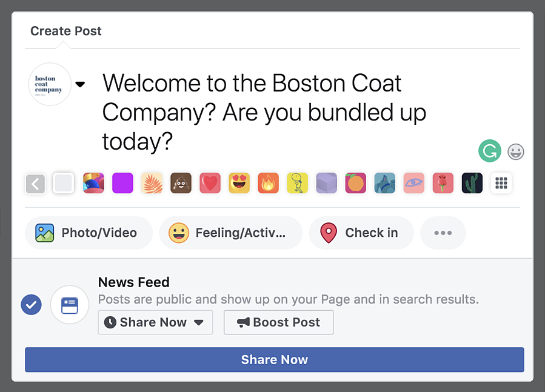Viewport: 545px width, 392px height.
Task: Select the red heart post background
Action: point(210,183)
